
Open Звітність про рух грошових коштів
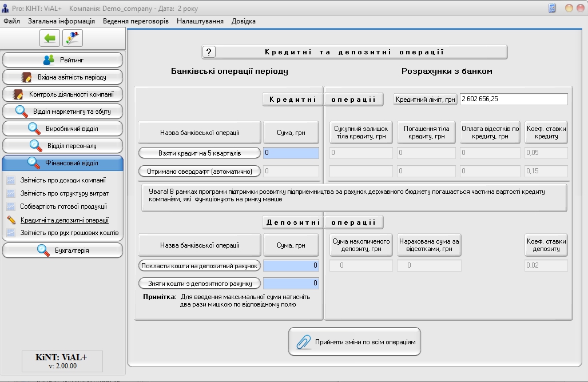click(69, 233)
